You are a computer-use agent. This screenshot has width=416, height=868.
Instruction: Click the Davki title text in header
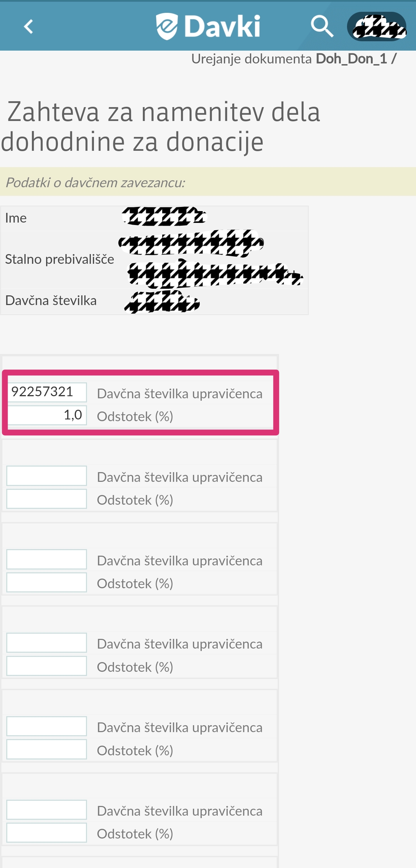pos(222,26)
